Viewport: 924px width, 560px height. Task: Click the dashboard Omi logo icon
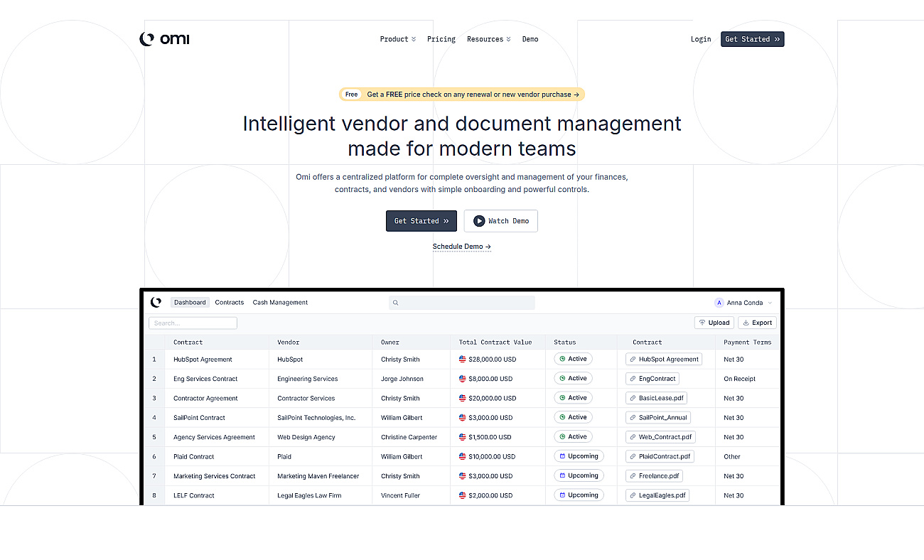tap(156, 302)
